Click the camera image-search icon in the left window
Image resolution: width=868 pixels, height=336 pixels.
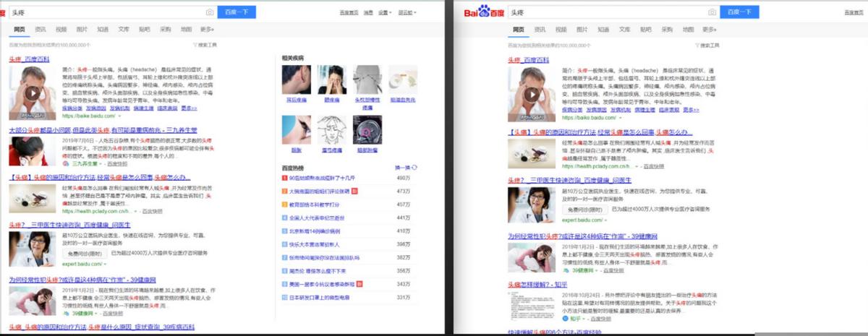[x=210, y=12]
